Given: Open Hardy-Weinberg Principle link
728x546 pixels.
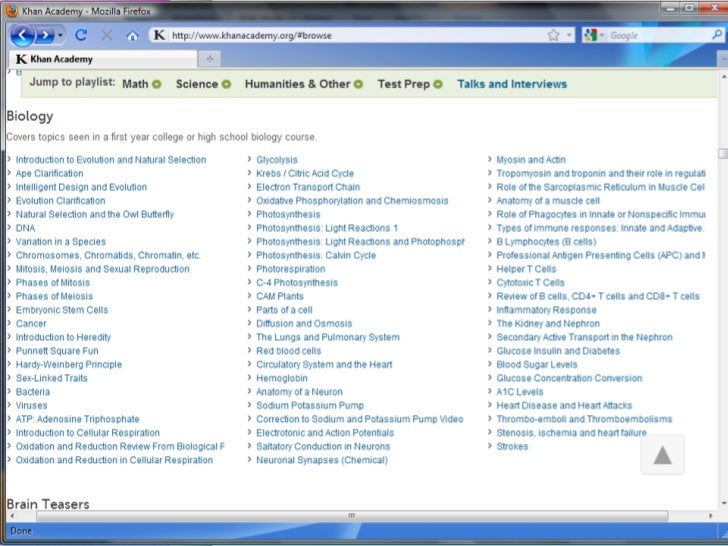Looking at the screenshot, I should click(69, 364).
